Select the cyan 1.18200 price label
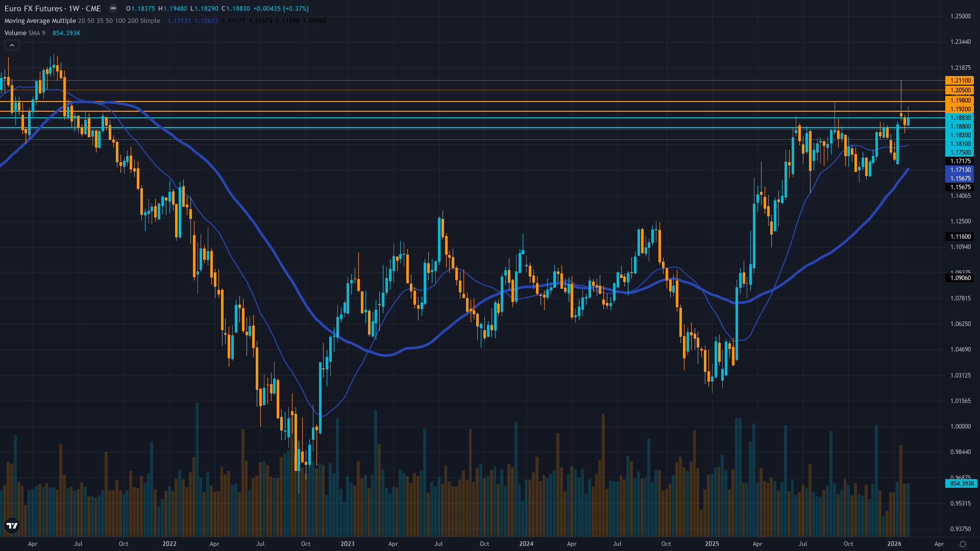Screen dimensions: 980x551 coord(960,135)
